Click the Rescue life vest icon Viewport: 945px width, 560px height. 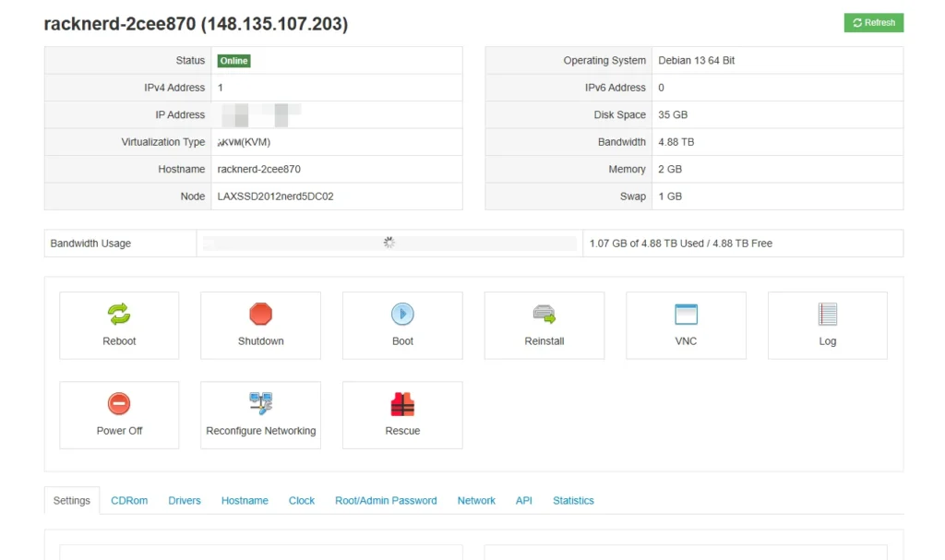pyautogui.click(x=402, y=404)
